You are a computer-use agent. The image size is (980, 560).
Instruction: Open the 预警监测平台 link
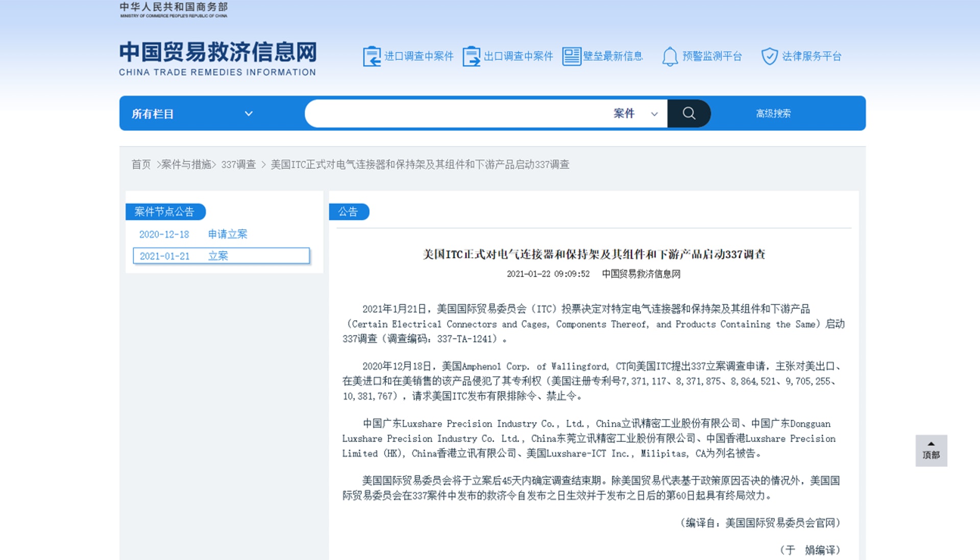tap(712, 56)
